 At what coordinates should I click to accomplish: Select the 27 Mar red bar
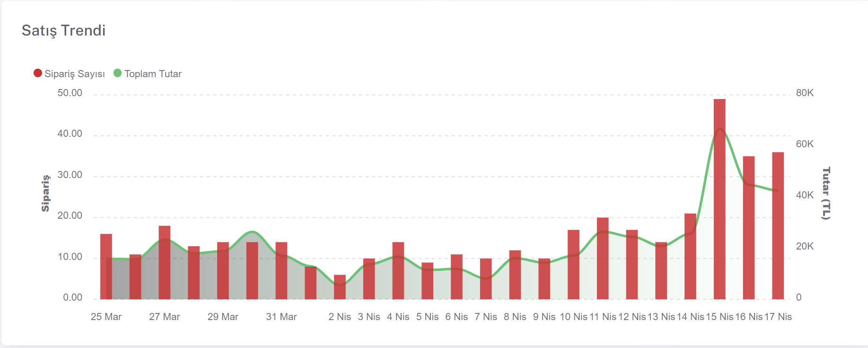(165, 262)
